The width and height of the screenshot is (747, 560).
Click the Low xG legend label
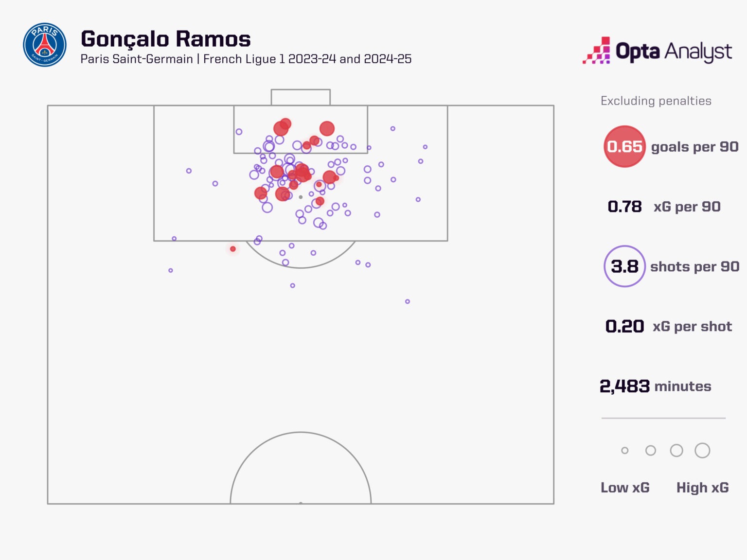pyautogui.click(x=625, y=488)
